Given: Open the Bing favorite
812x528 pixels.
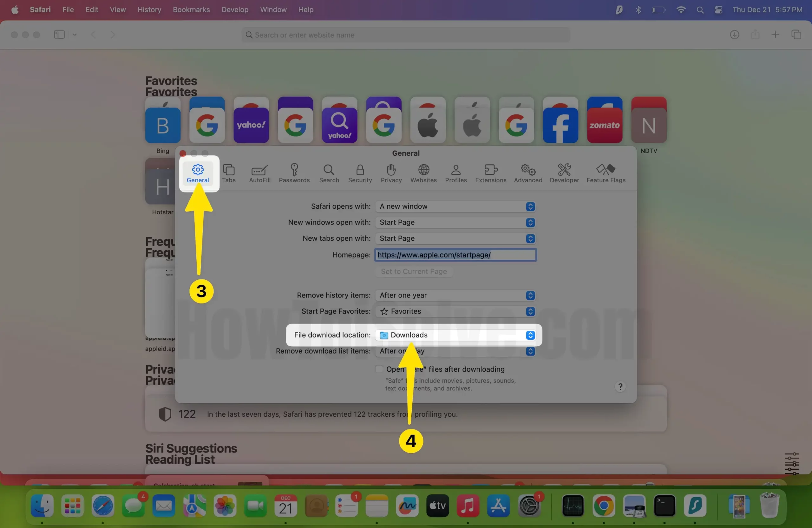Looking at the screenshot, I should pos(163,125).
